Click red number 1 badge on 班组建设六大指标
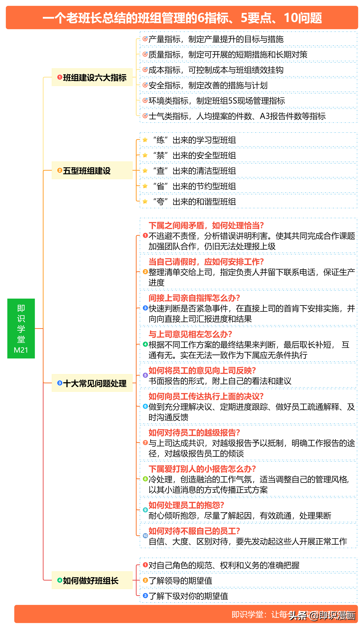The width and height of the screenshot is (364, 629). point(60,77)
